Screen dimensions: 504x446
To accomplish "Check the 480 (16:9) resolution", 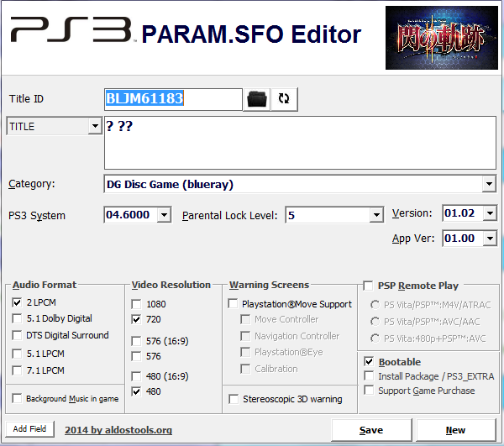I will [136, 376].
